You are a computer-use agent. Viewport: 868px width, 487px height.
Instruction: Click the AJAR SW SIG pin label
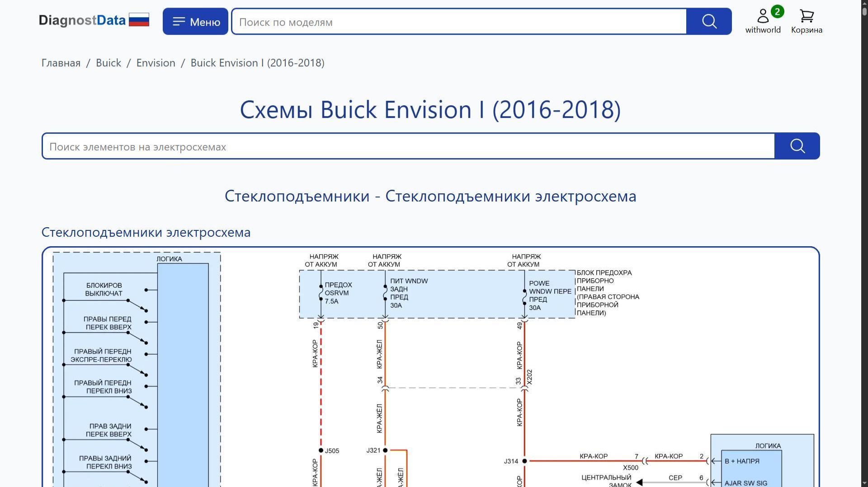point(746,483)
